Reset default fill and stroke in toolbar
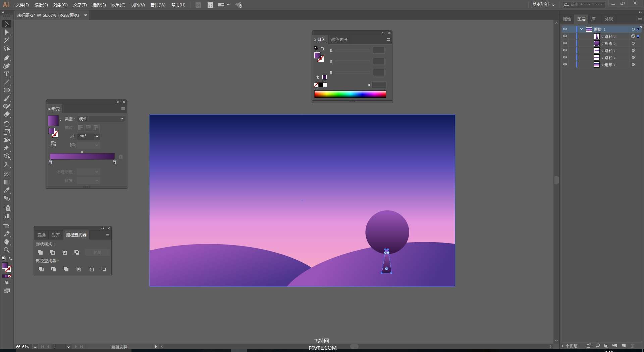 (x=4, y=259)
